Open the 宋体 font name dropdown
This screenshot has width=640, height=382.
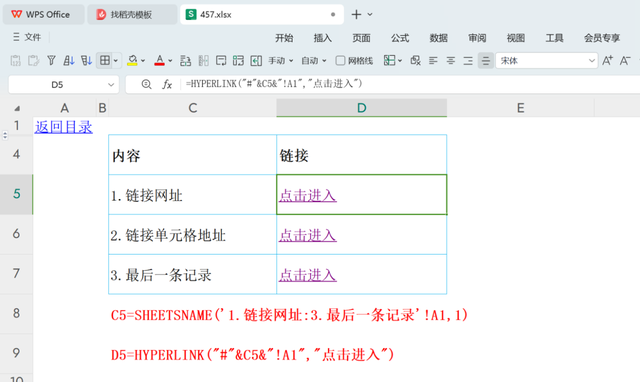[592, 61]
